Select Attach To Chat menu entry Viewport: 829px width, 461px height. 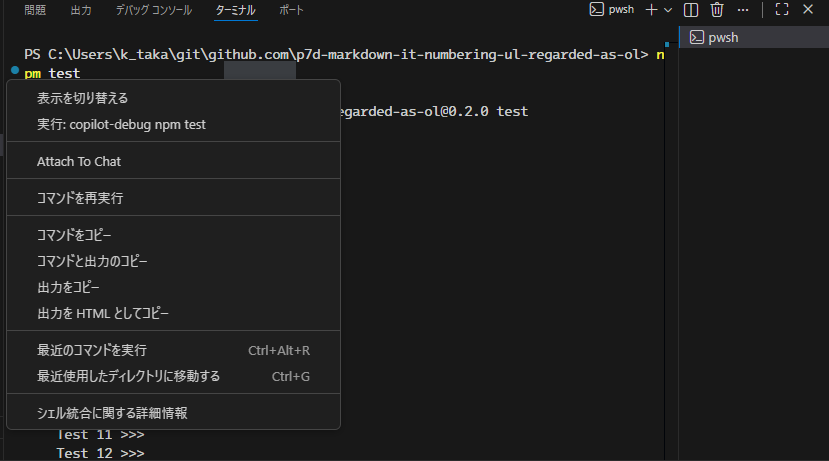(x=79, y=161)
